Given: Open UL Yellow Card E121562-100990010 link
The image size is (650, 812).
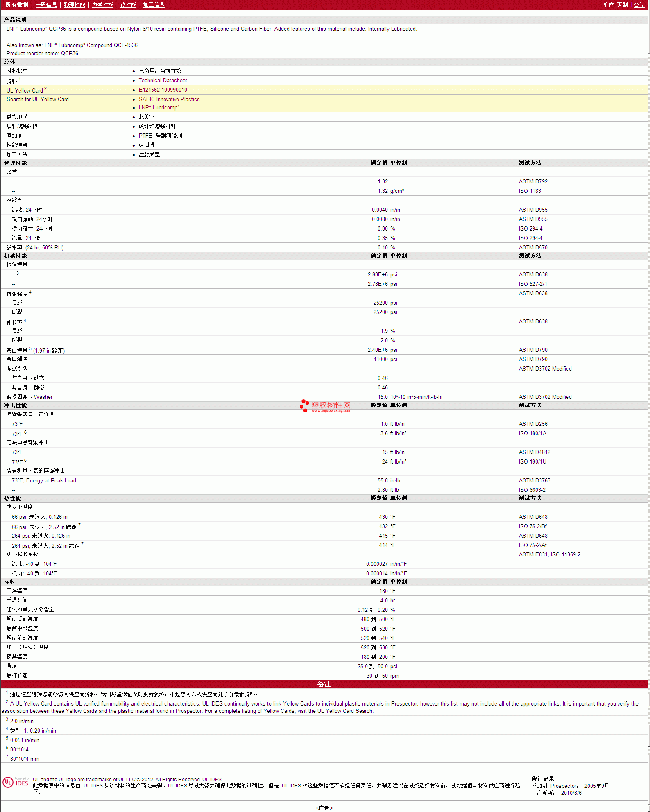Looking at the screenshot, I should click(163, 90).
